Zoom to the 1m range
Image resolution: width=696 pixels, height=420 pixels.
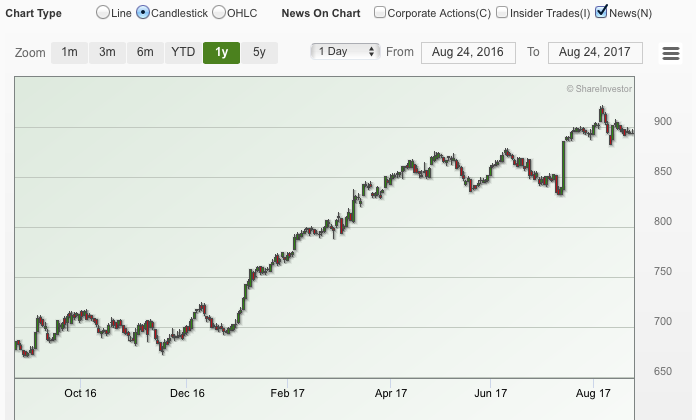click(x=69, y=52)
